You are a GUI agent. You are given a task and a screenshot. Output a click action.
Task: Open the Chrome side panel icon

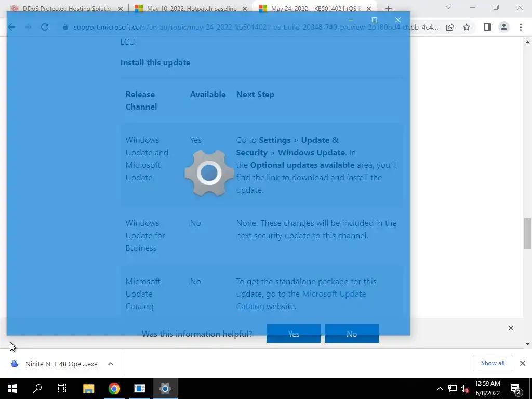(x=487, y=27)
